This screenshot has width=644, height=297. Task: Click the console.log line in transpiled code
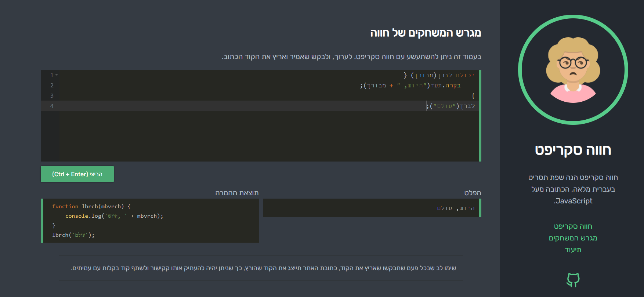[x=114, y=216]
